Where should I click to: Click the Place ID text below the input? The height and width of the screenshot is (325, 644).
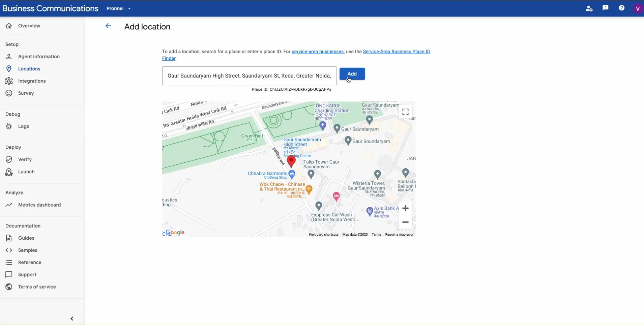pos(291,89)
